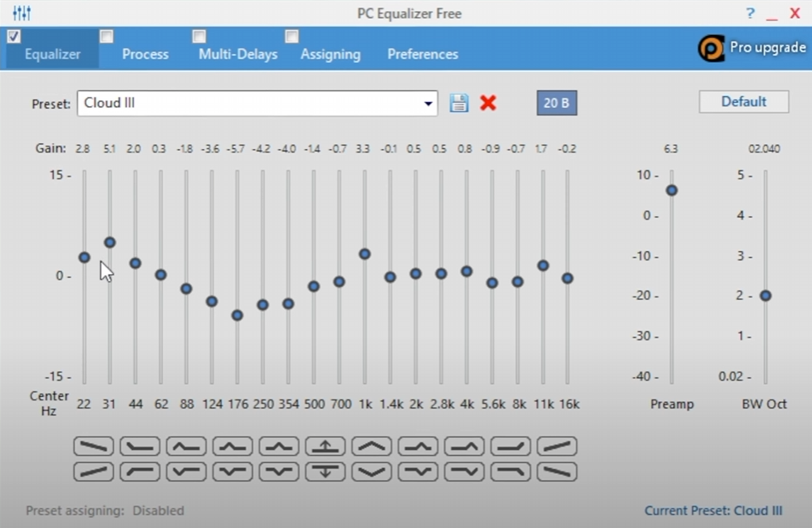
Task: Click the 'Current Preset: Cloud III' status text
Action: [x=713, y=511]
